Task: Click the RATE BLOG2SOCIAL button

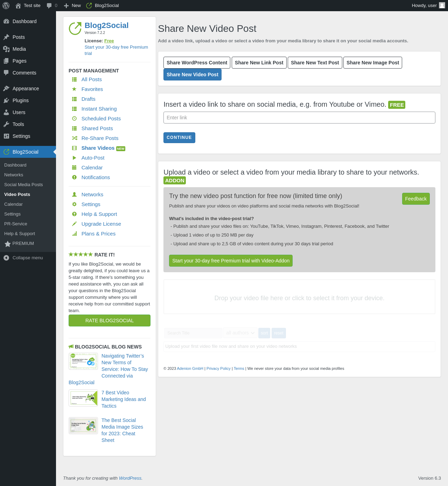Action: [x=110, y=321]
